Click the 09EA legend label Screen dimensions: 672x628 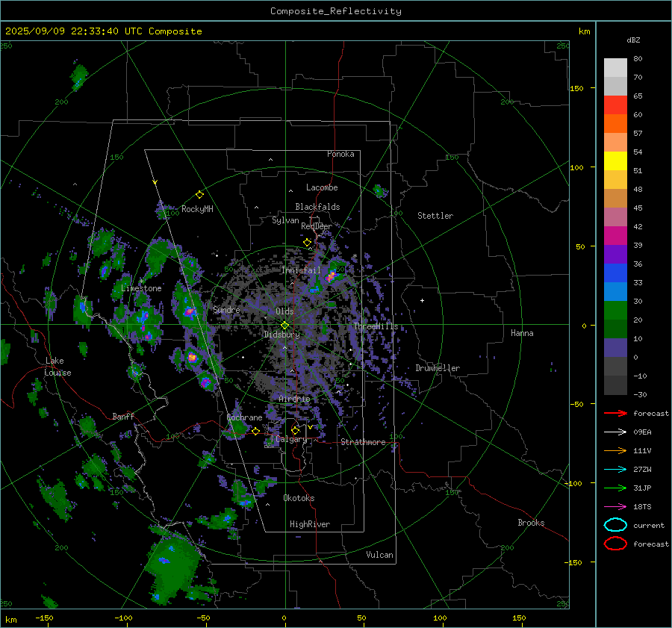(x=642, y=432)
